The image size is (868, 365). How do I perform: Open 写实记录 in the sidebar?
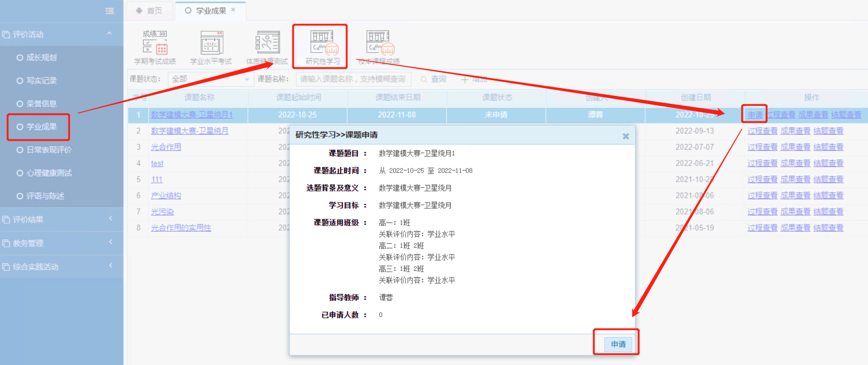click(x=41, y=81)
